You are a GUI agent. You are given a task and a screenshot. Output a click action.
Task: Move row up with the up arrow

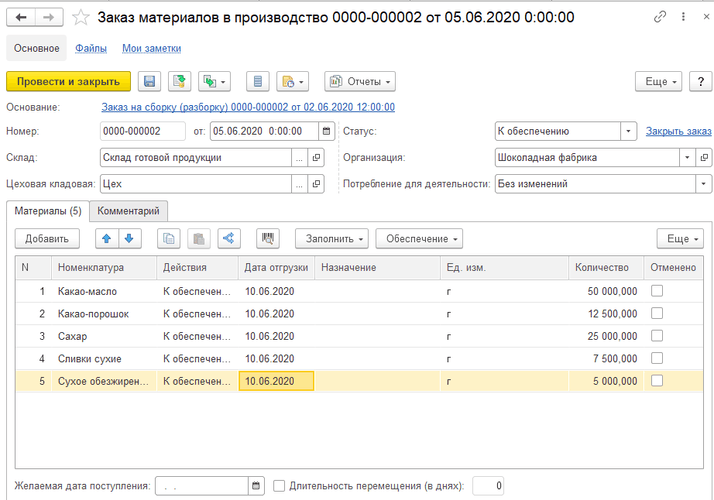coord(106,238)
